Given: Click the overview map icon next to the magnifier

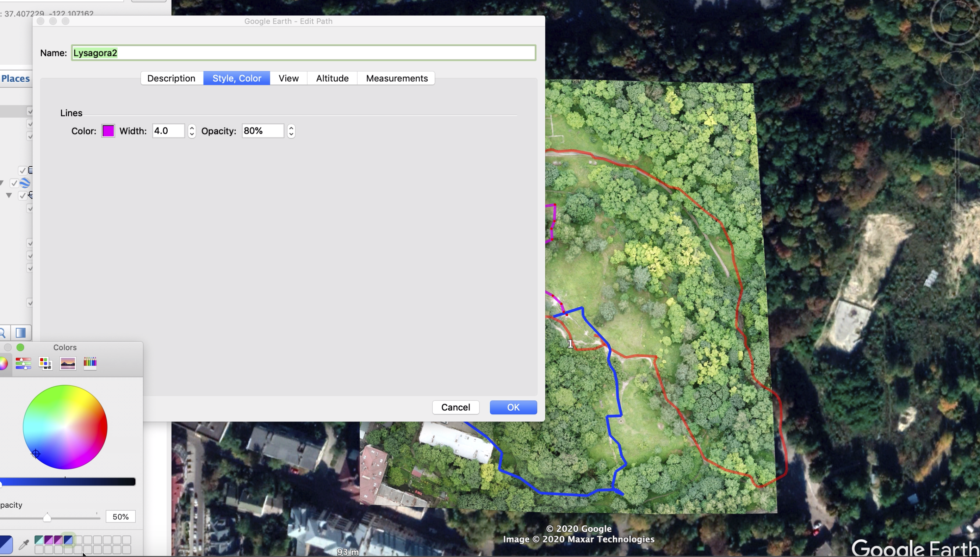Looking at the screenshot, I should (x=20, y=332).
